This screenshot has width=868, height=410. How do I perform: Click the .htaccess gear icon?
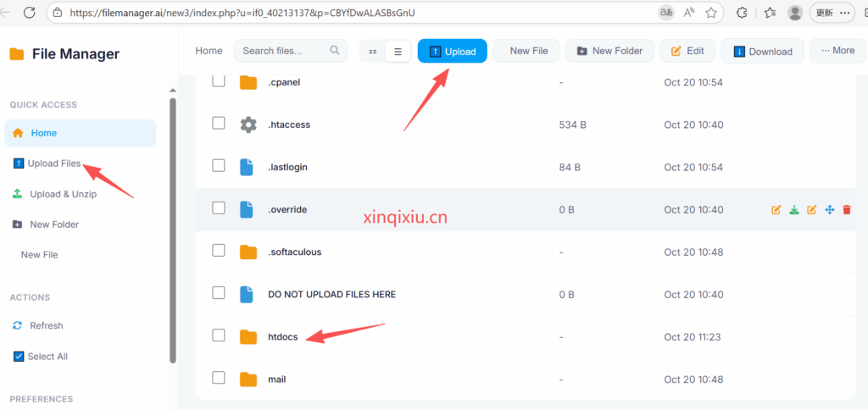[248, 125]
